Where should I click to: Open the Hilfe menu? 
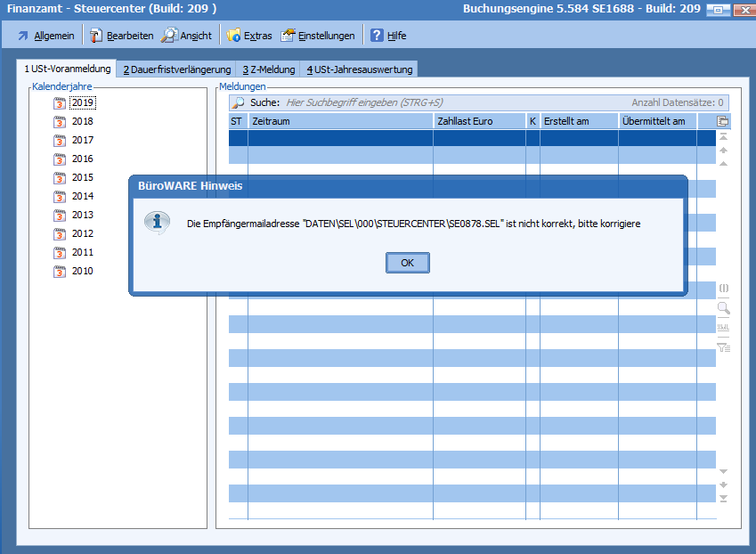pos(388,36)
